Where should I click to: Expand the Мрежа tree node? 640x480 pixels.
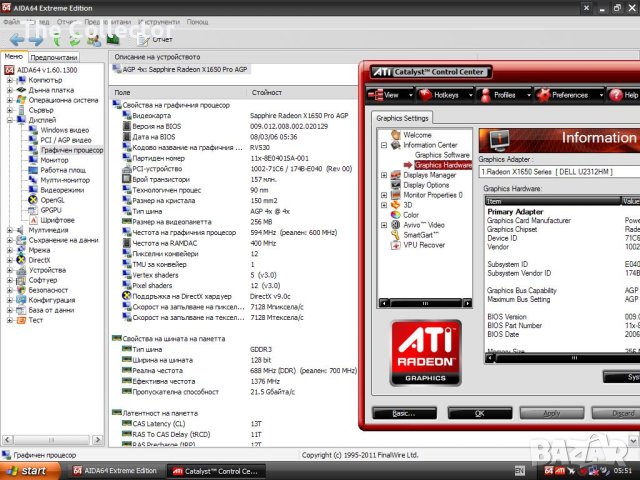point(9,250)
